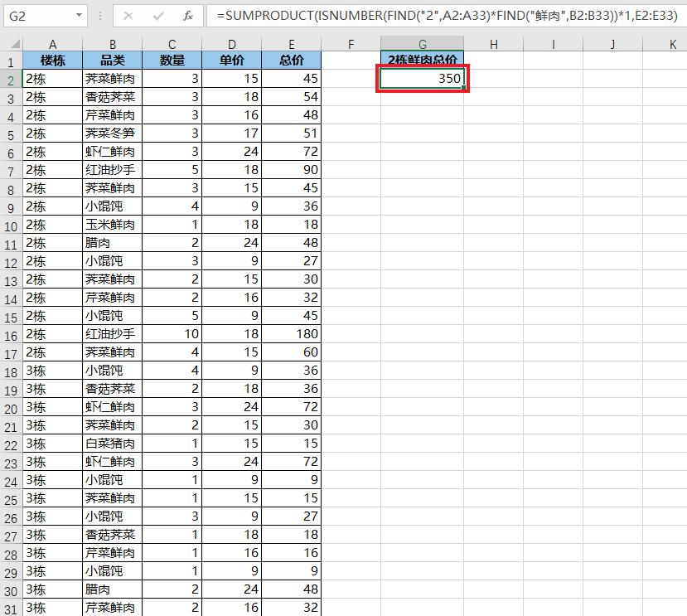The width and height of the screenshot is (687, 616).
Task: Click quantity 10 in row 16
Action: pos(172,334)
